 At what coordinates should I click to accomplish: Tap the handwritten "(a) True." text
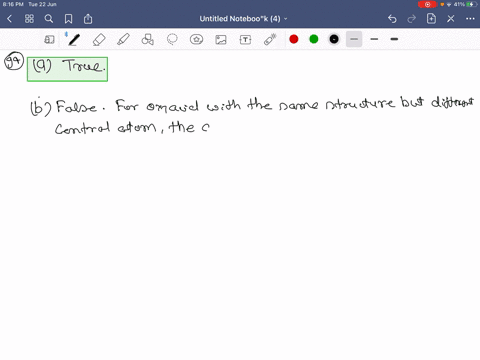pyautogui.click(x=69, y=66)
